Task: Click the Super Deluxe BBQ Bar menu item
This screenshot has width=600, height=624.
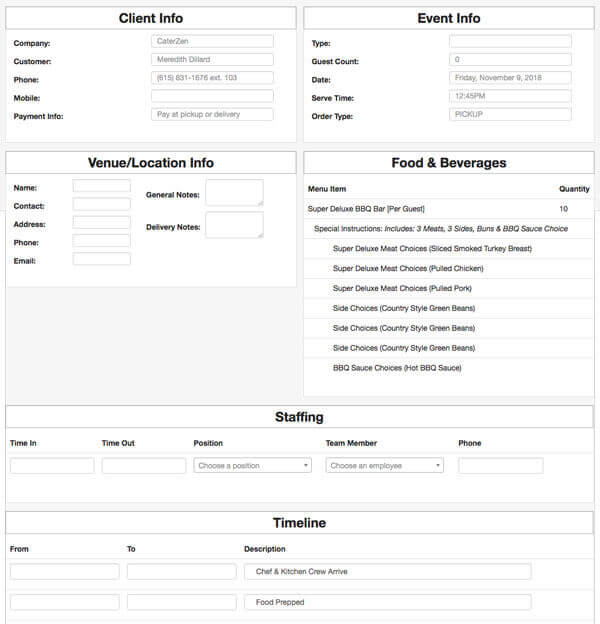Action: pyautogui.click(x=366, y=209)
